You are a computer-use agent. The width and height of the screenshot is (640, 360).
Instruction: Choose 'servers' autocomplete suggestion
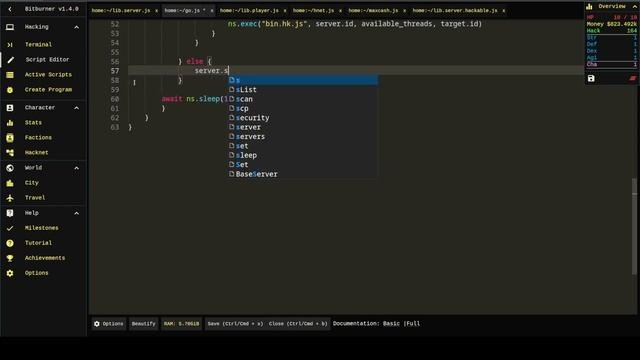[303, 137]
